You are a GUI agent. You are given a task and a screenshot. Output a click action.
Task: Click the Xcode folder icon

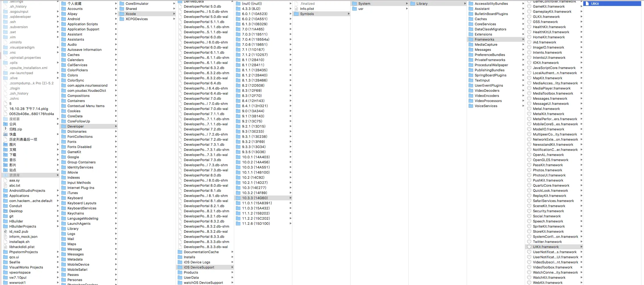[122, 14]
